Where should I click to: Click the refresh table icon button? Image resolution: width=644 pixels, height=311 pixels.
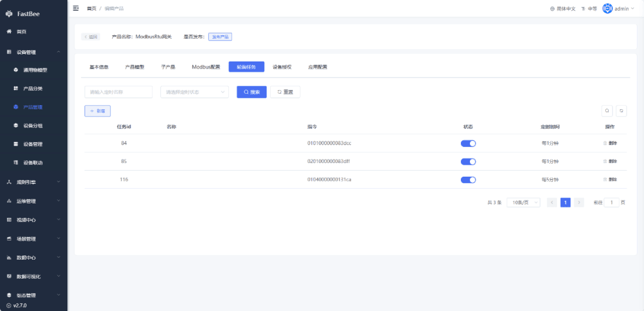[621, 110]
